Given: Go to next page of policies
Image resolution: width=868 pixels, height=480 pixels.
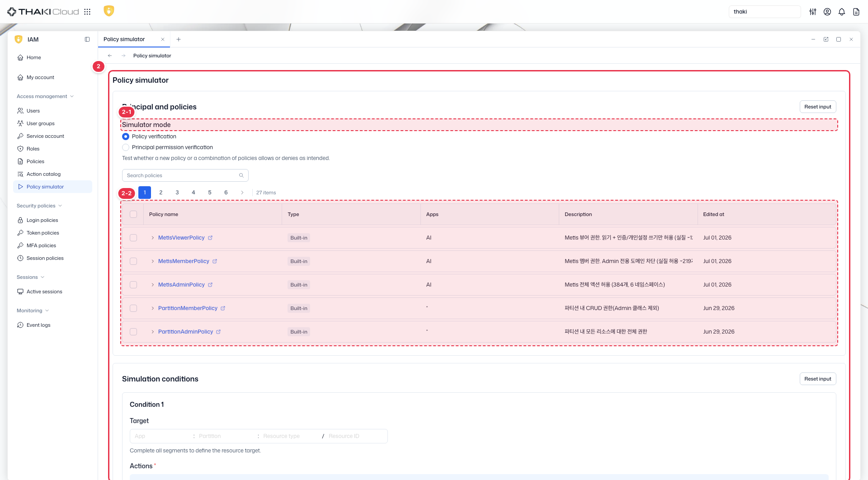Looking at the screenshot, I should point(242,193).
